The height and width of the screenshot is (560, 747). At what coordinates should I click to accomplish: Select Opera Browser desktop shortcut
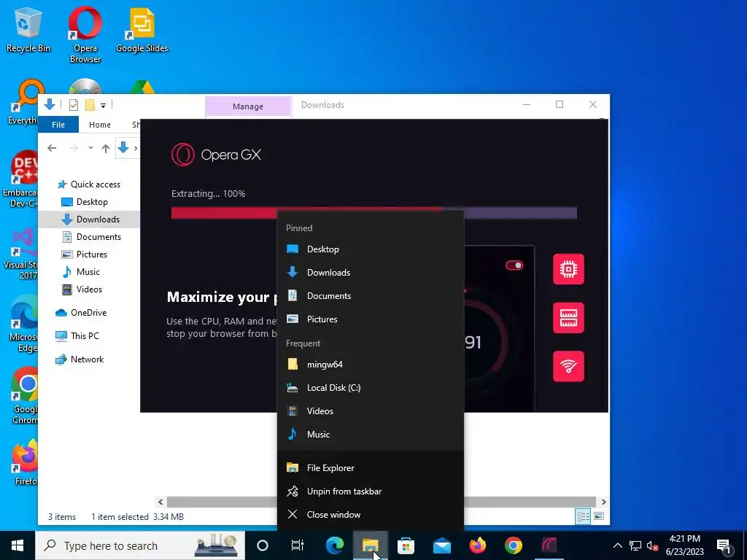click(85, 34)
